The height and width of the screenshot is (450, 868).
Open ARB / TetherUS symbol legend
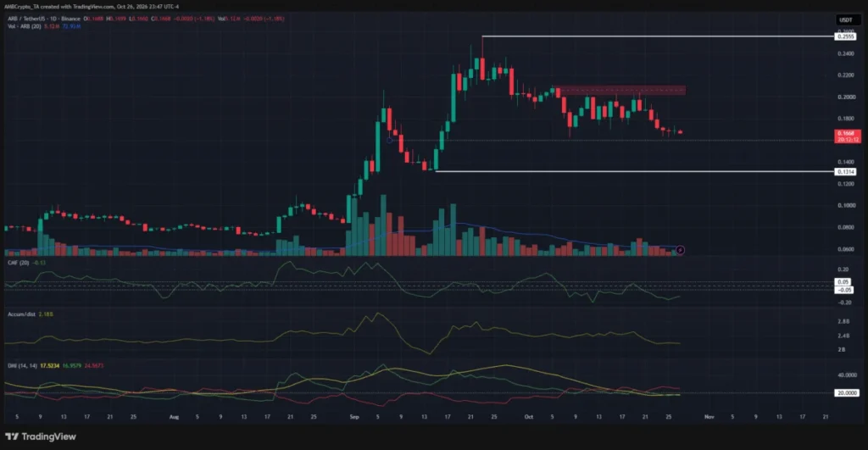click(44, 19)
